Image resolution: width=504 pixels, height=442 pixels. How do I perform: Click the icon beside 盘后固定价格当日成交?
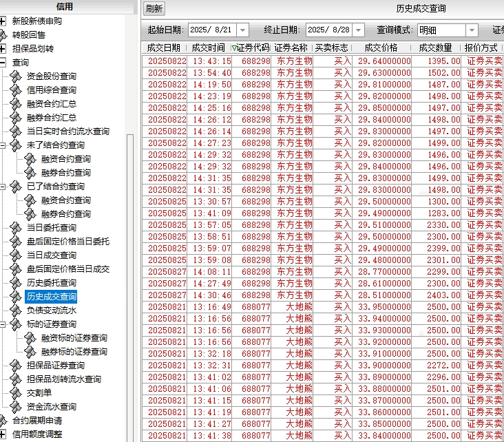tap(15, 269)
